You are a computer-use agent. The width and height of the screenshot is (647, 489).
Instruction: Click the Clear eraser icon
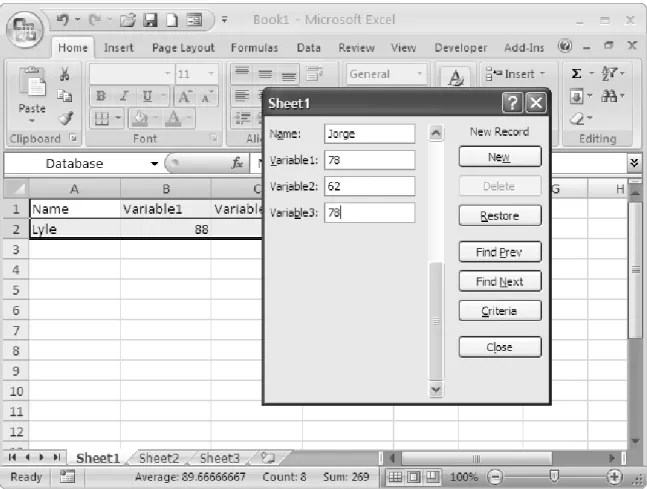coord(577,119)
